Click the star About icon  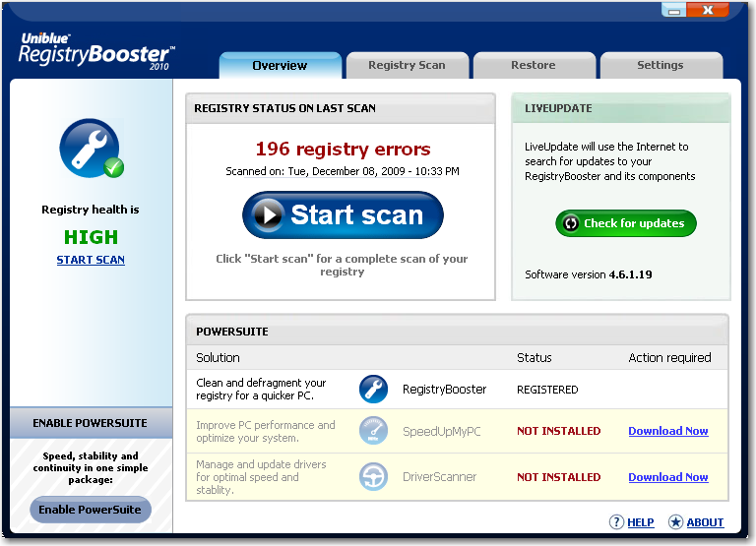tap(675, 522)
